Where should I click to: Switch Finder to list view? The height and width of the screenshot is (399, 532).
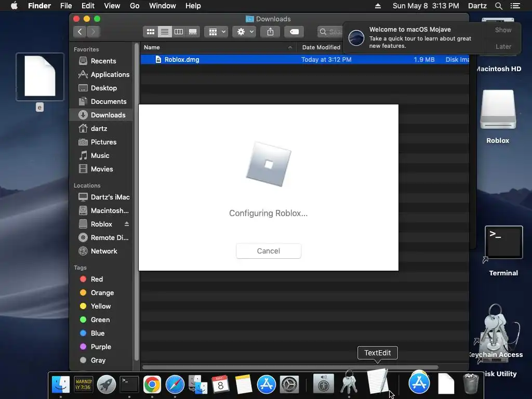click(x=165, y=32)
